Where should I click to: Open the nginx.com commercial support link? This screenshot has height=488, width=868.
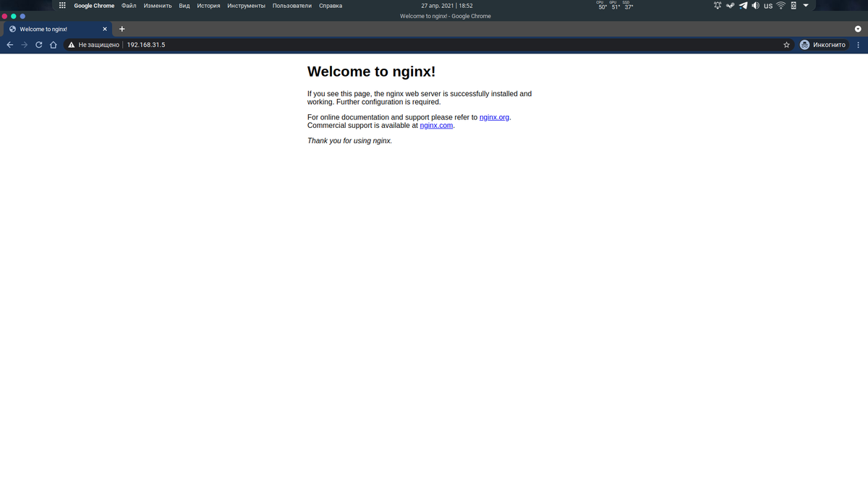436,124
